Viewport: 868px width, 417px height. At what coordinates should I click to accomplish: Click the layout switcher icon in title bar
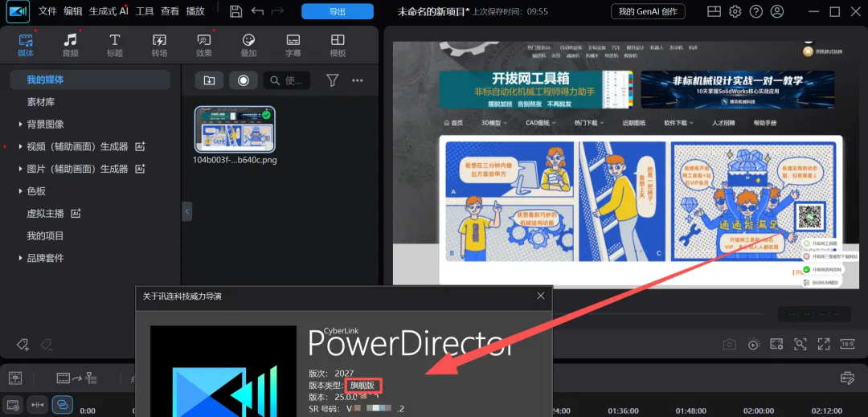point(714,11)
